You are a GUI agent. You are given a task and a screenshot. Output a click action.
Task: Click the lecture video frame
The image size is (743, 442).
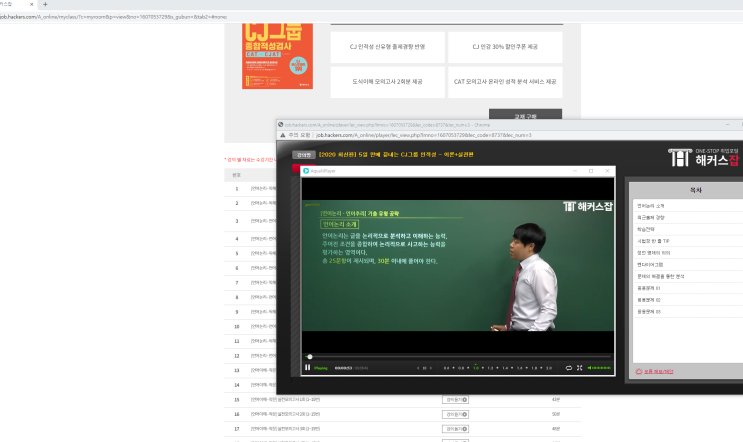coord(458,265)
